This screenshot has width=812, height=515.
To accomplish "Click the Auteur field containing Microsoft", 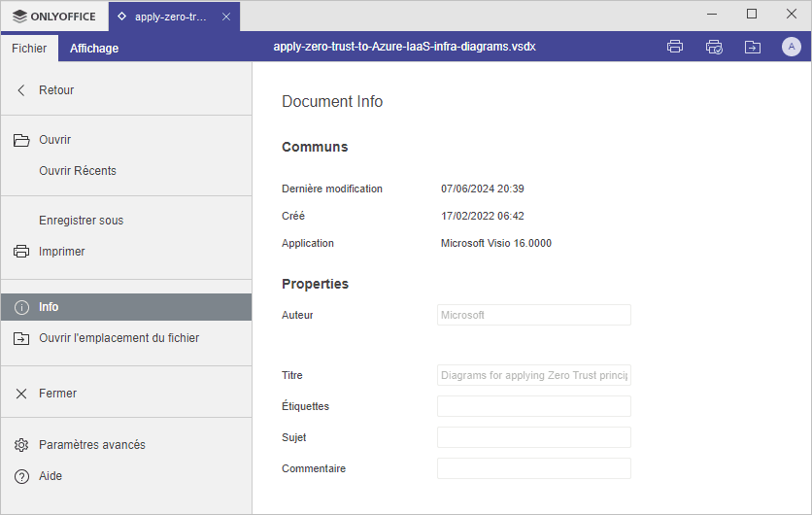I will pyautogui.click(x=534, y=315).
